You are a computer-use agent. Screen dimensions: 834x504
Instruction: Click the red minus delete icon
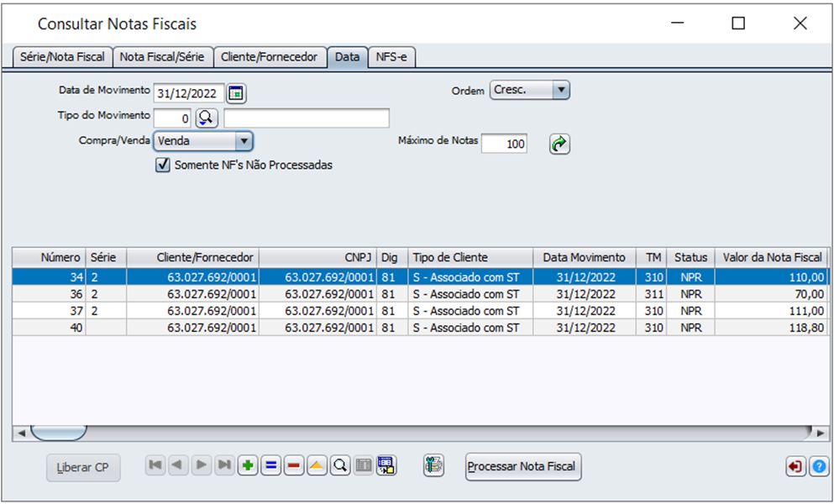[294, 465]
